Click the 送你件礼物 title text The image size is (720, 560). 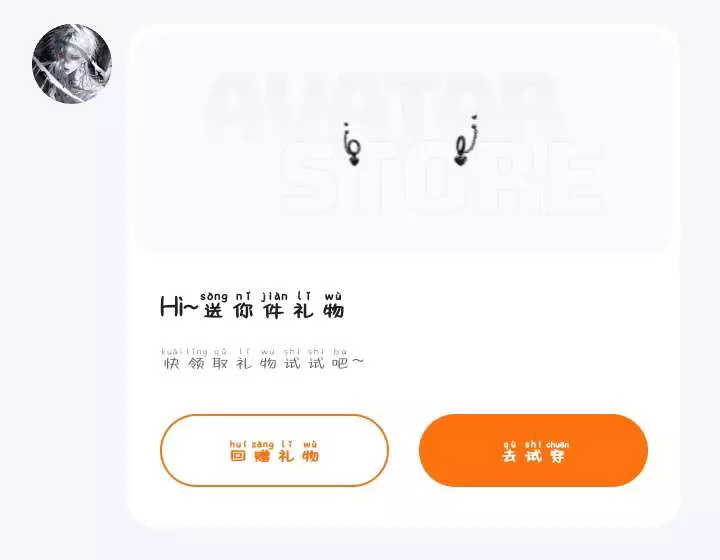[274, 311]
